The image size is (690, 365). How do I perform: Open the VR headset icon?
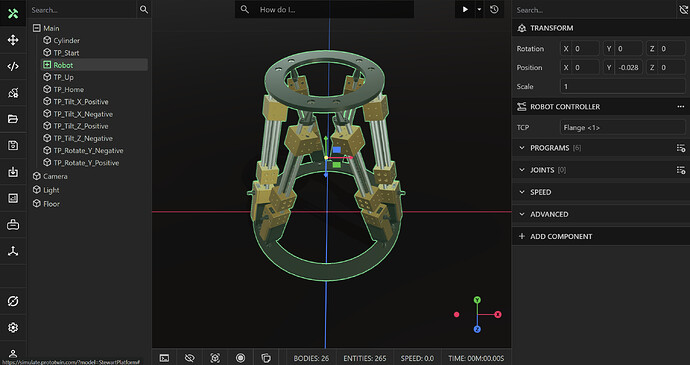click(13, 225)
